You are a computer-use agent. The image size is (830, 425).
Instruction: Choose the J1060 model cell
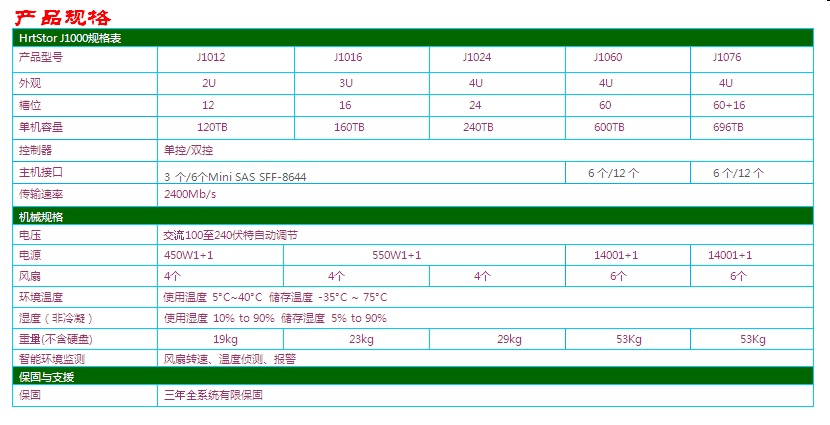(x=608, y=59)
